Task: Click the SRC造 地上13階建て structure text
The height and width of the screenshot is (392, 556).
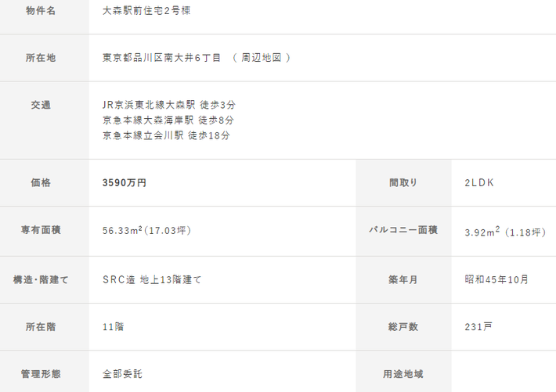Action: [x=152, y=279]
